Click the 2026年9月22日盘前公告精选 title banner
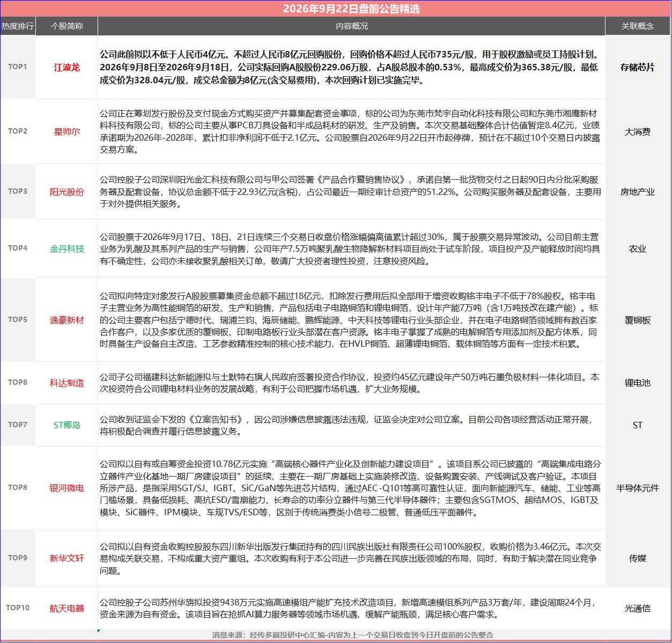Image resolution: width=672 pixels, height=643 pixels. (336, 9)
